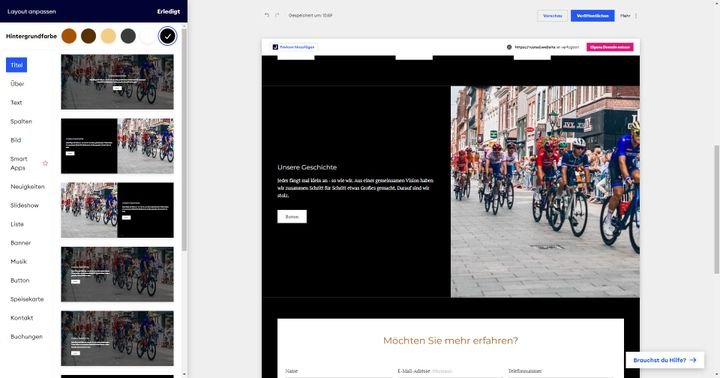Open the Mehr options menu

pyautogui.click(x=629, y=16)
